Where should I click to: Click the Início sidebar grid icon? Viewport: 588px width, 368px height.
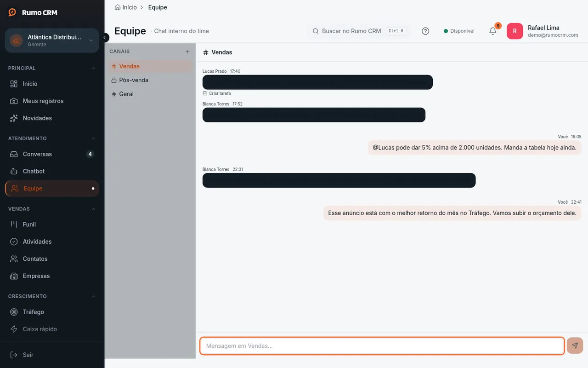pos(14,84)
